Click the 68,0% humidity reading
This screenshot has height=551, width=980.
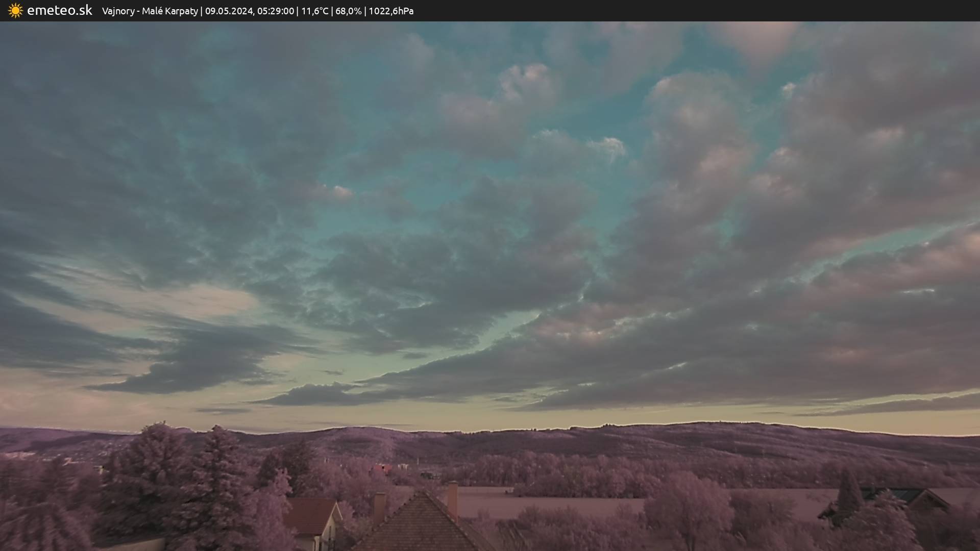348,11
